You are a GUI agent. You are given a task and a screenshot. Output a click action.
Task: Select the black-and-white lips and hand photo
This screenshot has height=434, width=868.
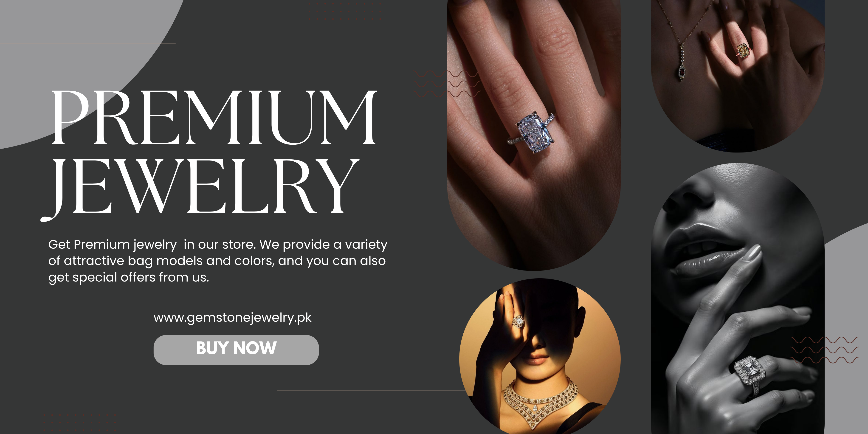738,299
